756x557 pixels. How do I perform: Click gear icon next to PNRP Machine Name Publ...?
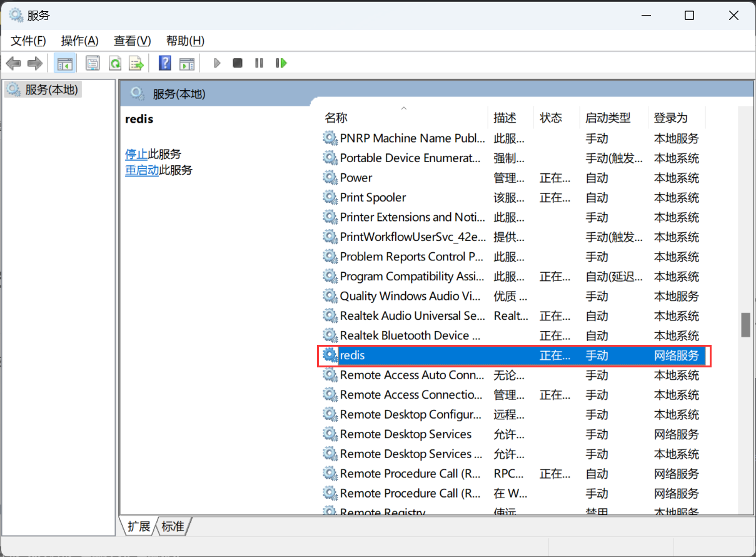tap(330, 138)
